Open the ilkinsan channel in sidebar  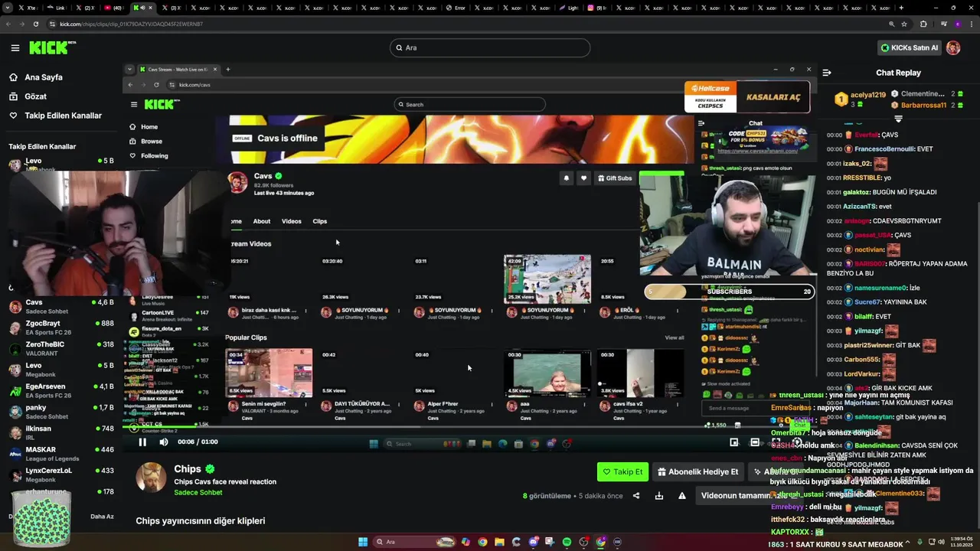click(x=61, y=432)
